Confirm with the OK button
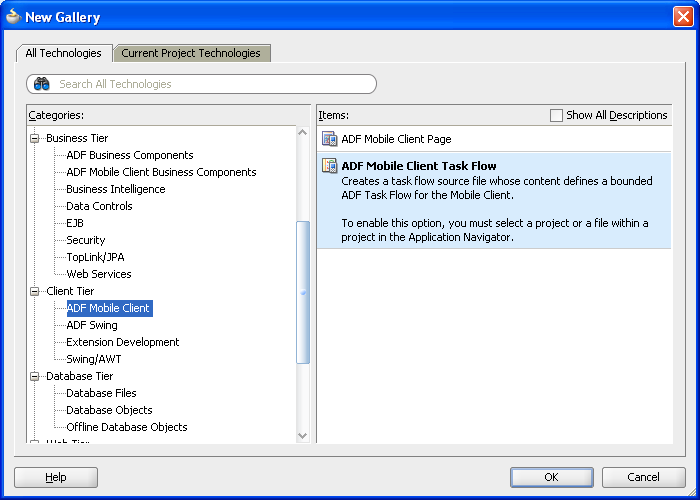 click(x=551, y=477)
